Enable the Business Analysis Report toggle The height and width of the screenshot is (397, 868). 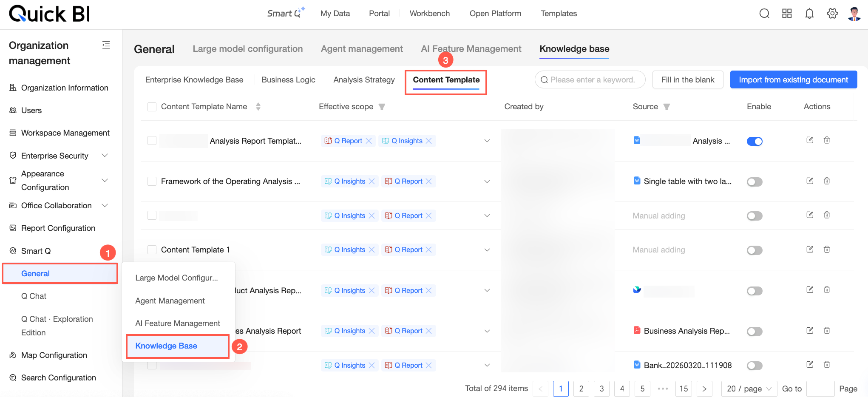tap(755, 332)
